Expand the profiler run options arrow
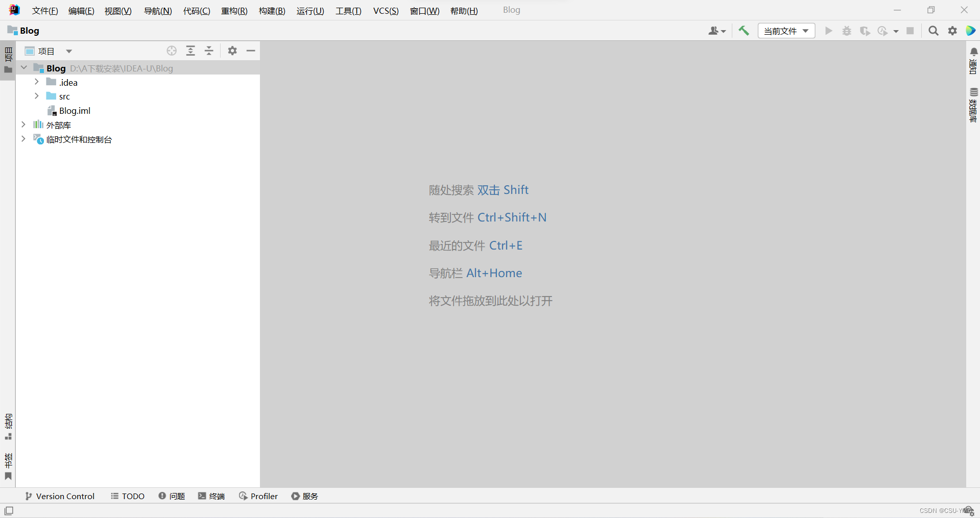 (896, 32)
